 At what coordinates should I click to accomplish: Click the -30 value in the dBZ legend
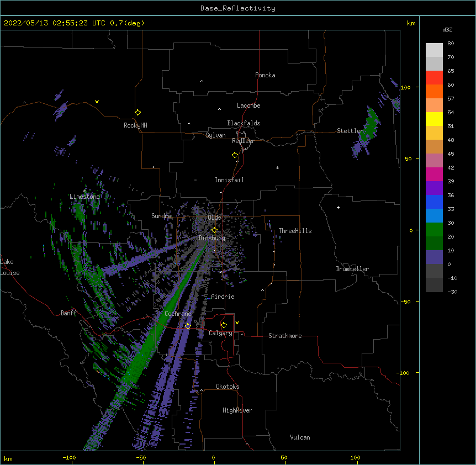tap(452, 292)
